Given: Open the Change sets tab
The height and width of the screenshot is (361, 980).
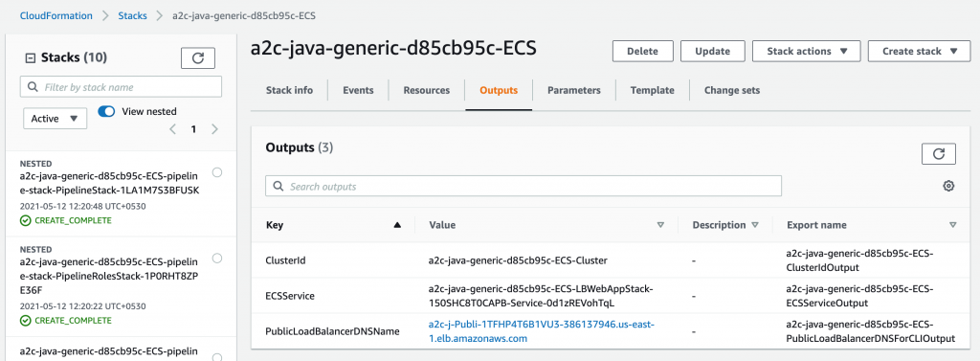Looking at the screenshot, I should (732, 90).
